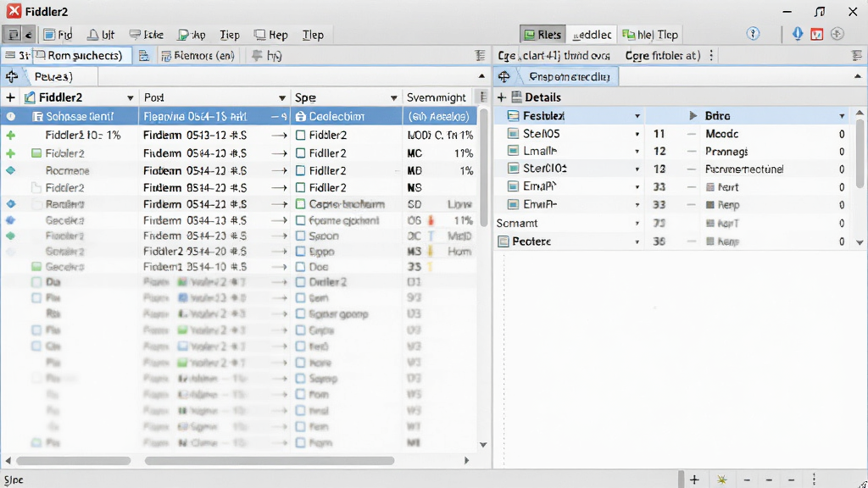The width and height of the screenshot is (868, 488).
Task: Open the Spe column header dropdown
Action: tap(393, 98)
